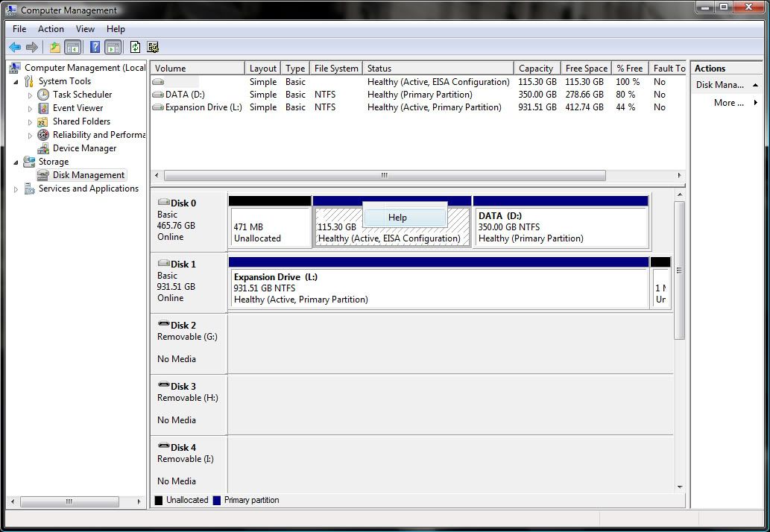Select Computer Management (Local) root node
The width and height of the screenshot is (770, 532).
tap(84, 68)
